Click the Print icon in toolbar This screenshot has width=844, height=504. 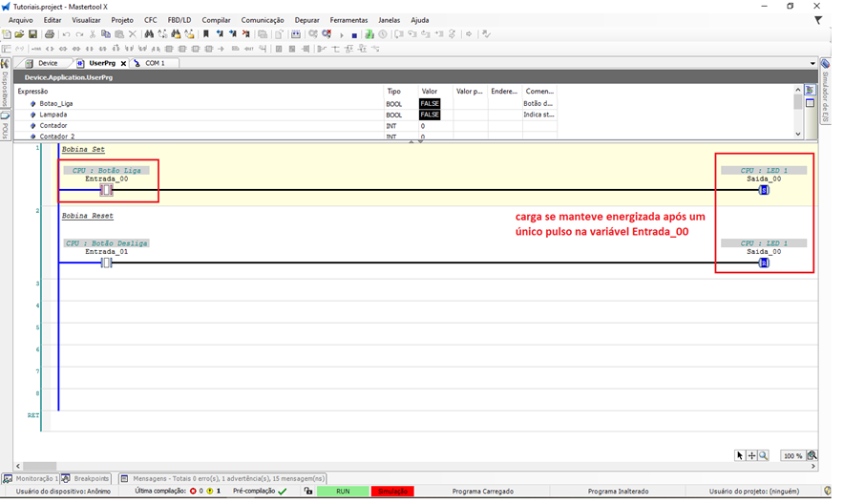(50, 34)
